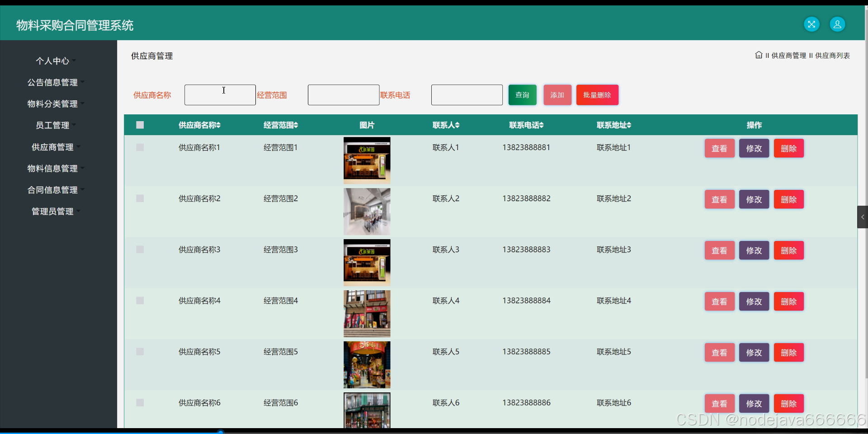Viewport: 868px width, 434px height.
Task: Delete 供应商名称5 with 删除 button
Action: (789, 353)
